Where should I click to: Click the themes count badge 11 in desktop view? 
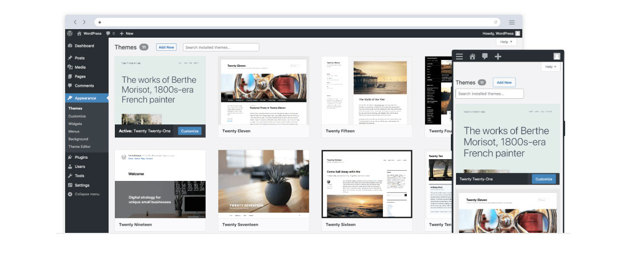144,47
